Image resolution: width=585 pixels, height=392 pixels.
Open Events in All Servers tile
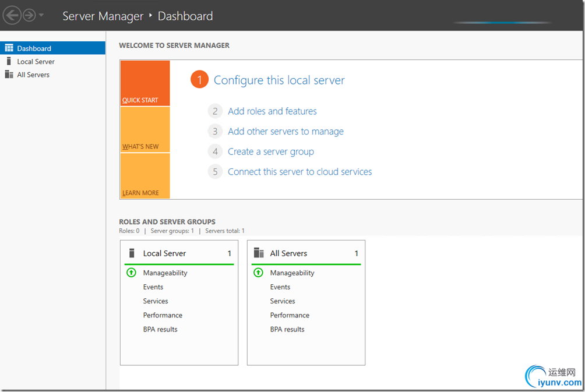280,287
